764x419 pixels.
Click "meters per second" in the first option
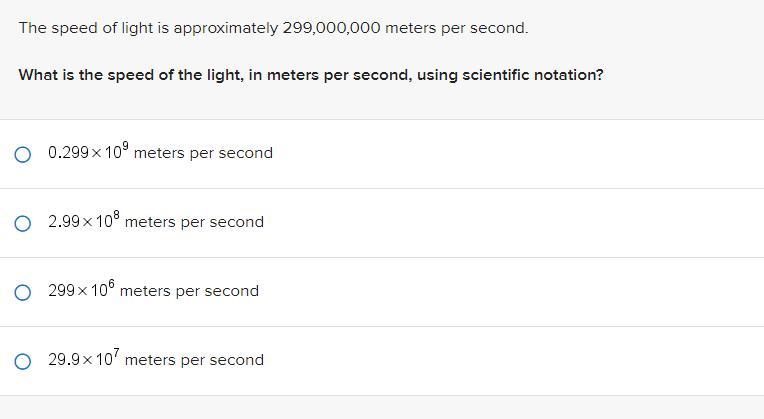tap(203, 153)
